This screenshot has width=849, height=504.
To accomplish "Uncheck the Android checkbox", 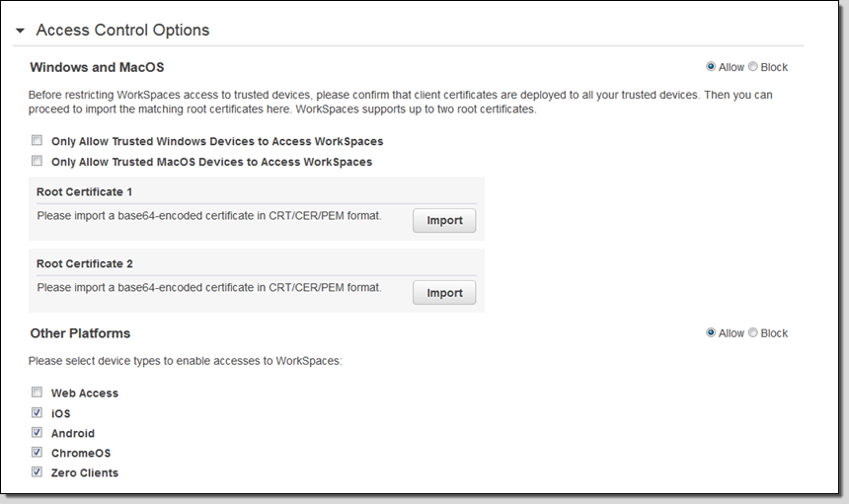I will (x=38, y=433).
